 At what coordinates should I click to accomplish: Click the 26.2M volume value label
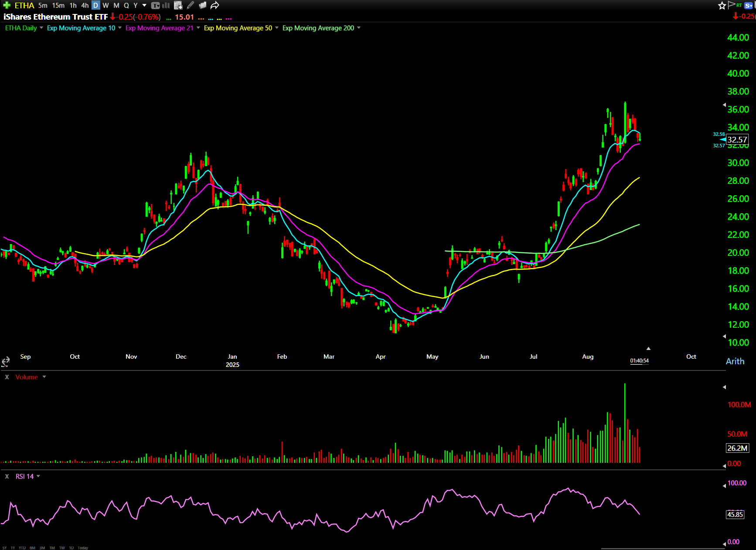[x=737, y=448]
